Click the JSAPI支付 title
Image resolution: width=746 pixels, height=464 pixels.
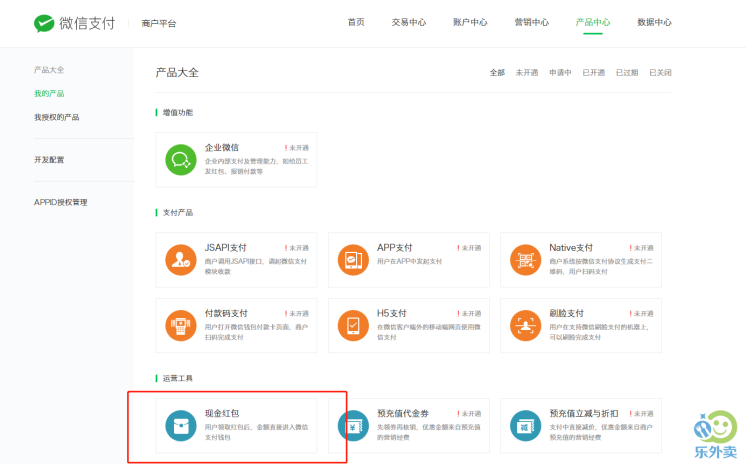pyautogui.click(x=226, y=247)
